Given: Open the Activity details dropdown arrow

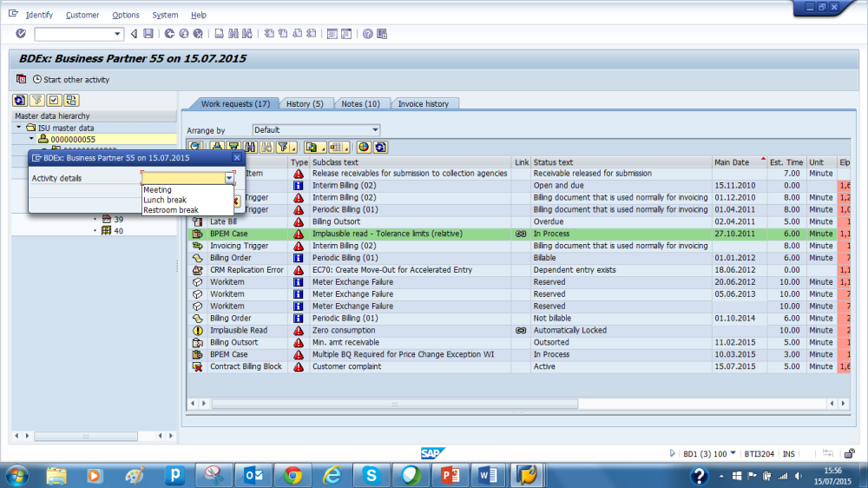Looking at the screenshot, I should tap(229, 178).
